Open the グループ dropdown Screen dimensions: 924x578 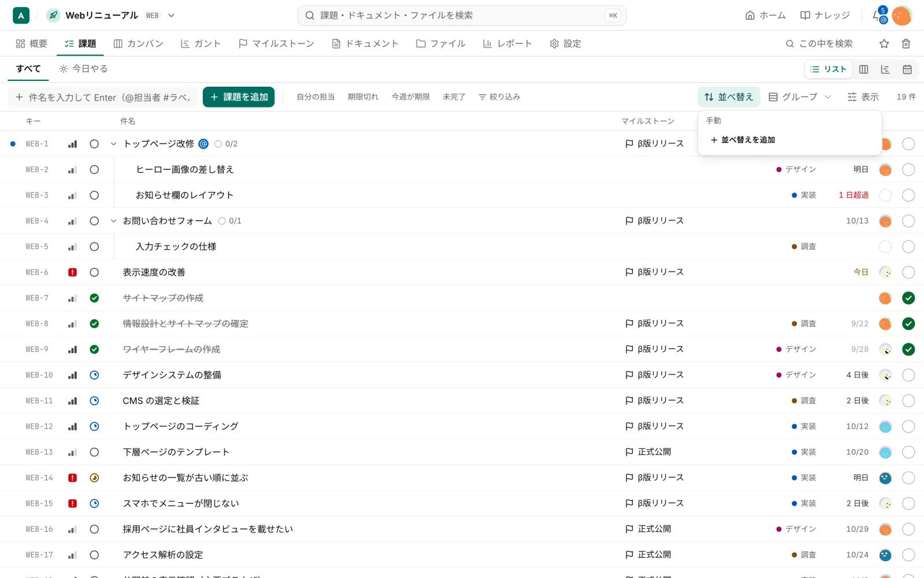pyautogui.click(x=800, y=97)
